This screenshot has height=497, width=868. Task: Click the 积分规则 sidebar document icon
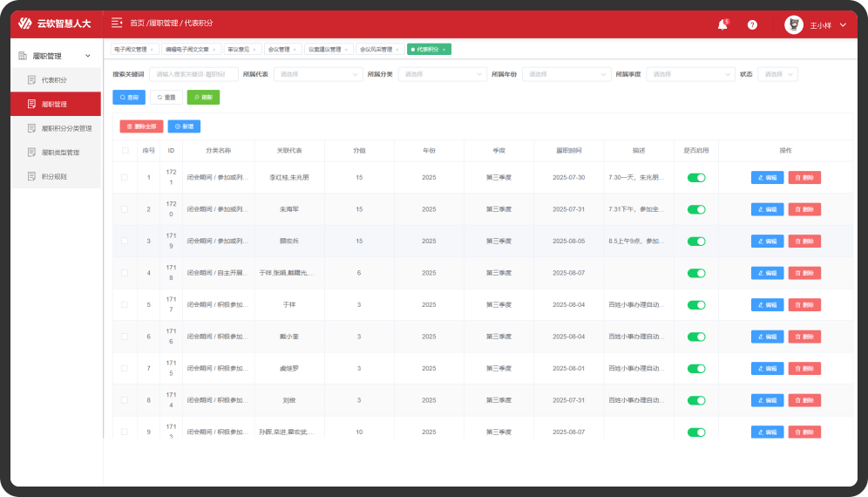[31, 176]
